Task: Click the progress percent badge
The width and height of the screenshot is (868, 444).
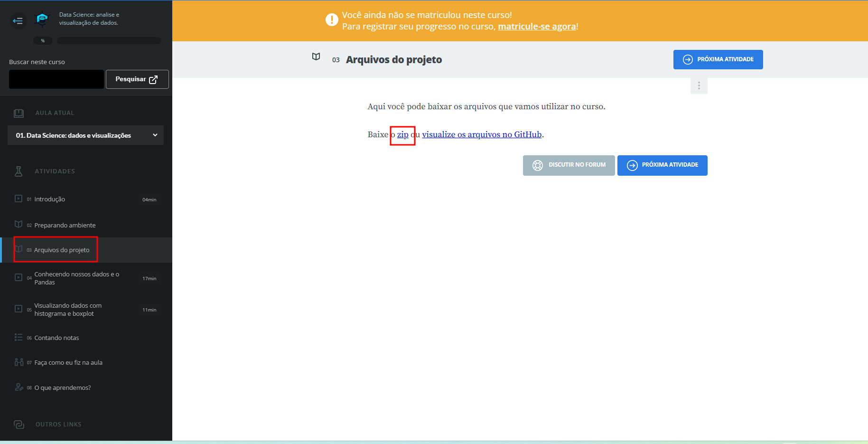Action: click(x=43, y=41)
